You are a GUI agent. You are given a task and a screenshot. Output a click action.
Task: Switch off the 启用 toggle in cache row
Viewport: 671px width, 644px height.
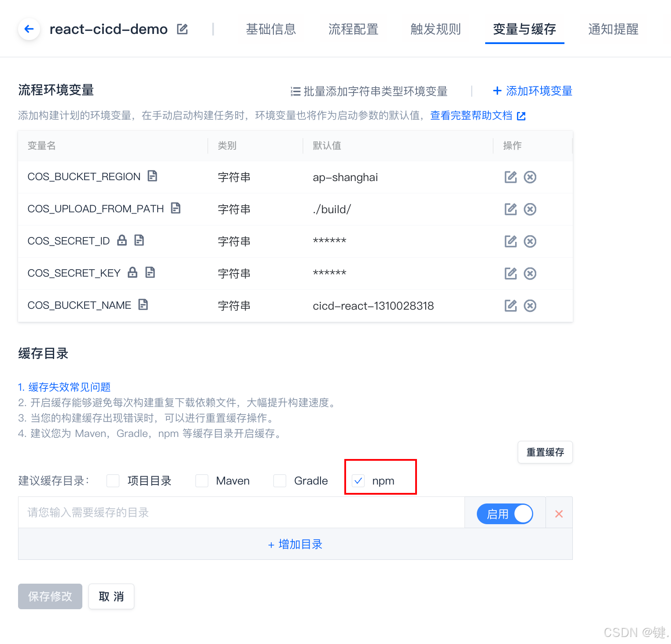pos(505,513)
